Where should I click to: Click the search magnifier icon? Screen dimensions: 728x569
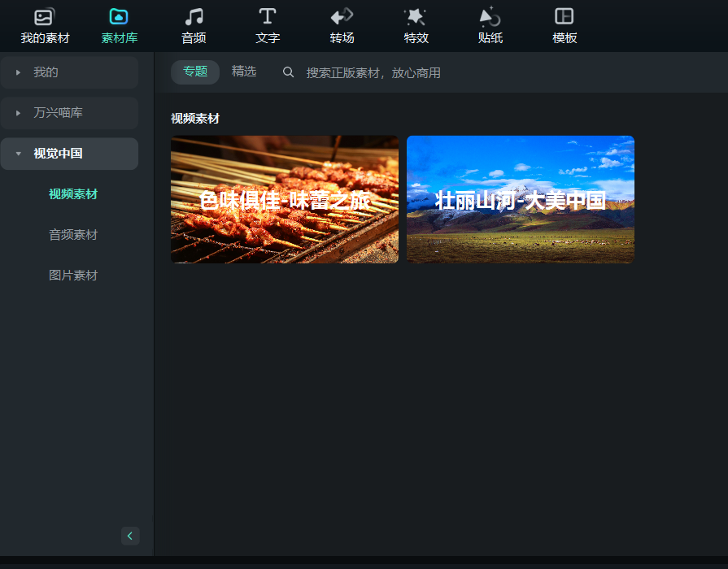point(288,72)
